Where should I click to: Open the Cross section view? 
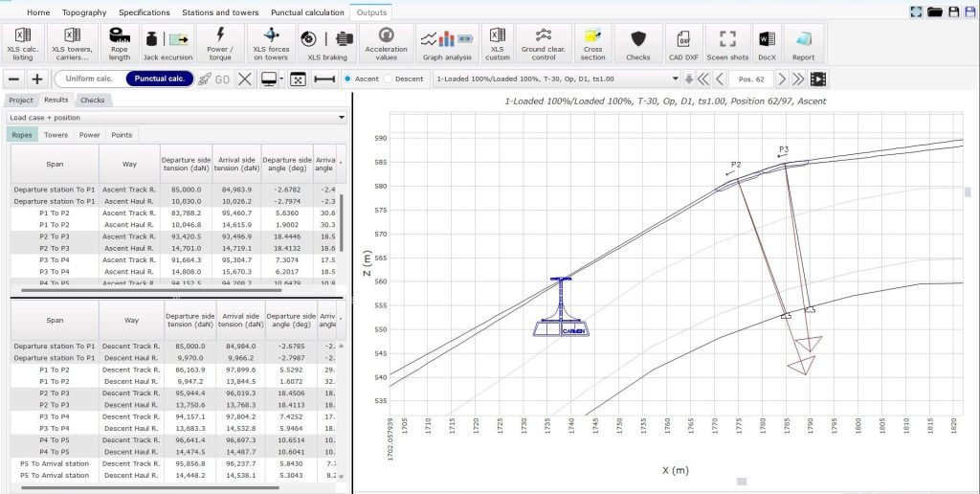593,44
